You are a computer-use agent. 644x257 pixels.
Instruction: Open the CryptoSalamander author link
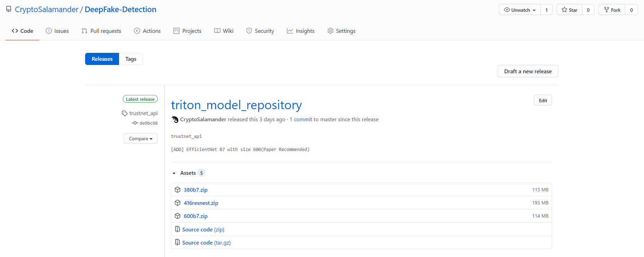203,119
